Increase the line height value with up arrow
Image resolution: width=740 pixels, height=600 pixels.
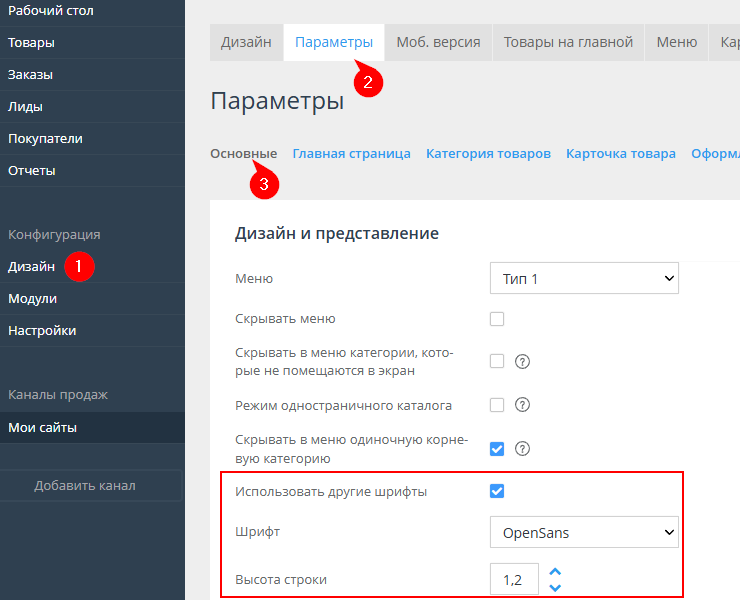(555, 572)
